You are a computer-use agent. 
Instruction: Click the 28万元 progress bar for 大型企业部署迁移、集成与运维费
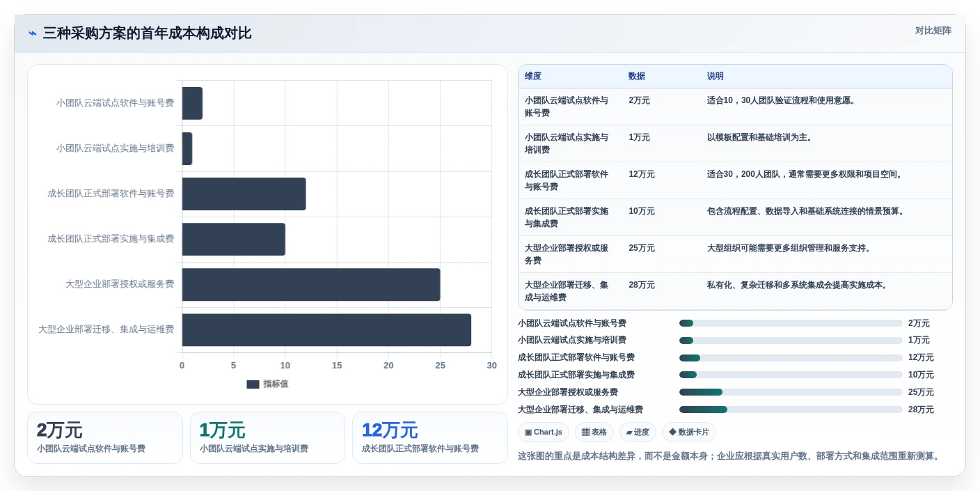[x=791, y=410]
